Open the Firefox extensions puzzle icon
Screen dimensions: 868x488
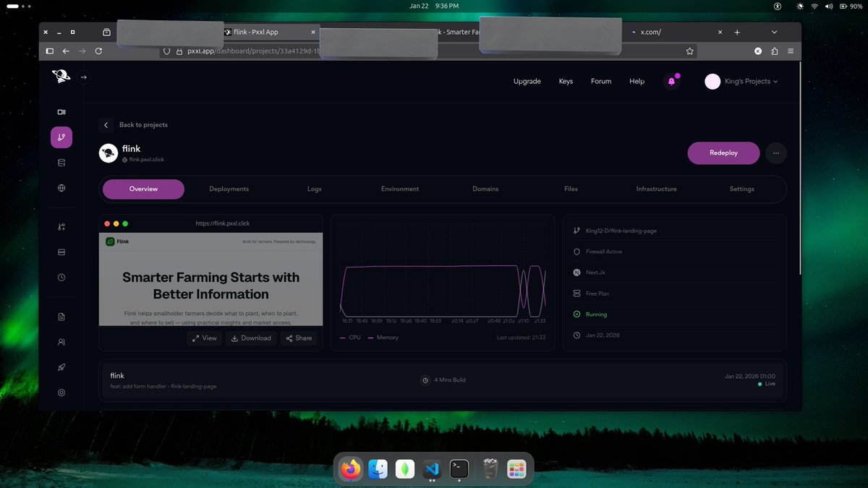775,51
